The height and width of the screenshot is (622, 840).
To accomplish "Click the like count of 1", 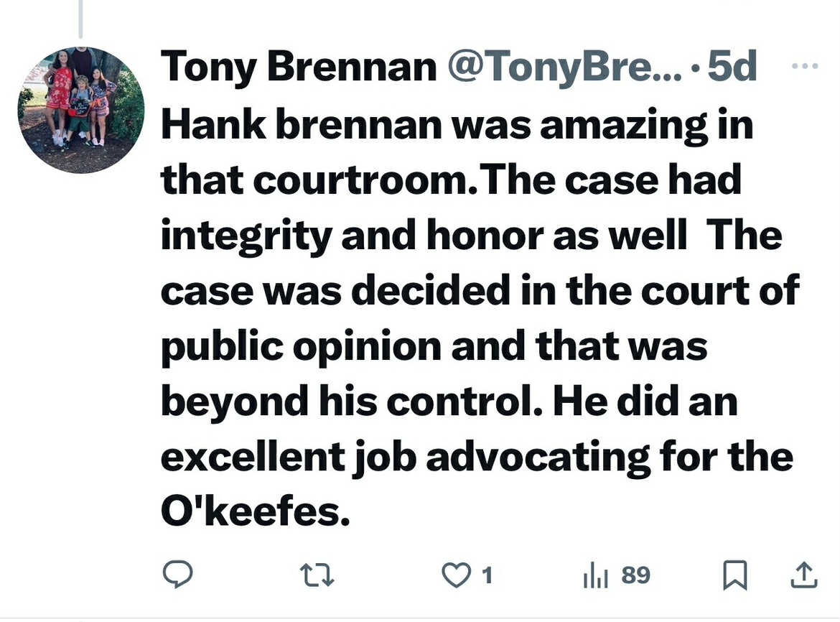I will pyautogui.click(x=487, y=575).
